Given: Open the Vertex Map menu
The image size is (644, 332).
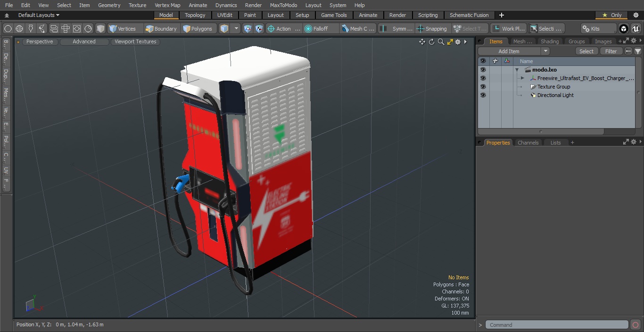Looking at the screenshot, I should click(x=167, y=5).
